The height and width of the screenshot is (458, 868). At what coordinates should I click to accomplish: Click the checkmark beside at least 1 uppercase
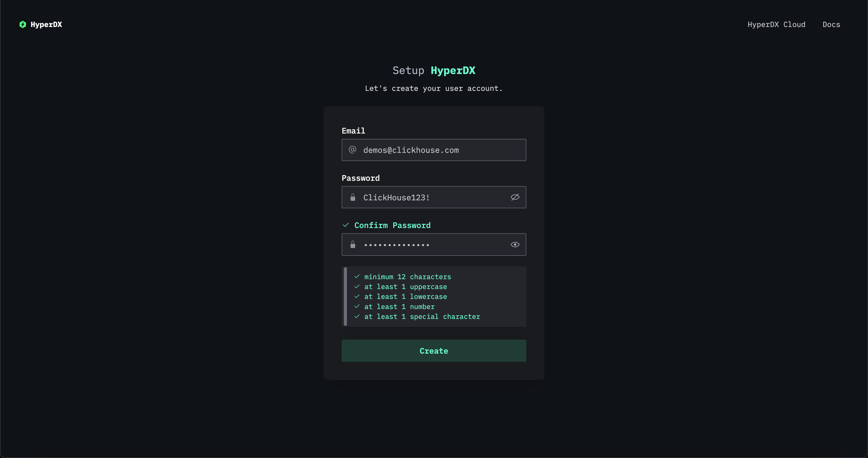[x=357, y=287]
